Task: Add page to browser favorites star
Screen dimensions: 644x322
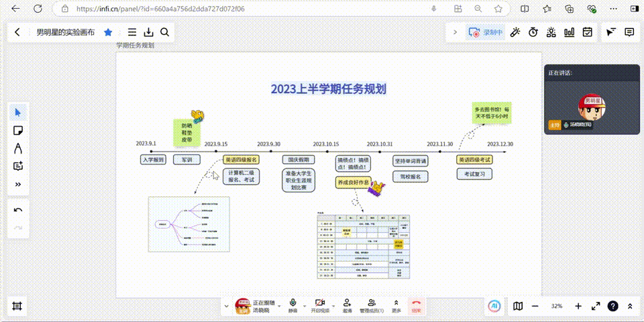Action: (x=498, y=9)
